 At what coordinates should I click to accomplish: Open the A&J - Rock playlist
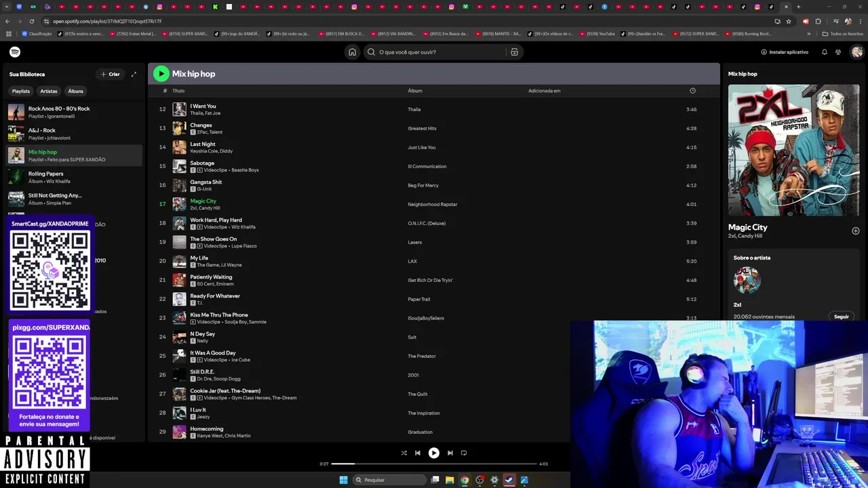tap(74, 134)
